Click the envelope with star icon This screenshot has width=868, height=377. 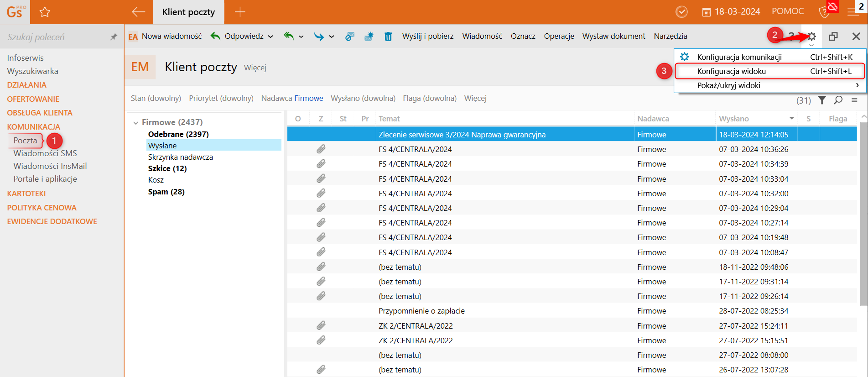369,37
